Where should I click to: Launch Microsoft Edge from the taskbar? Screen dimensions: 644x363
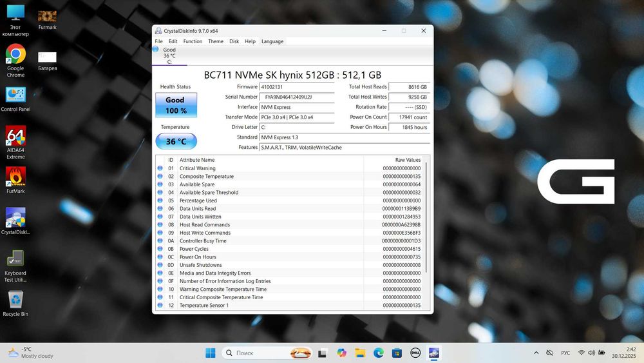tap(379, 353)
